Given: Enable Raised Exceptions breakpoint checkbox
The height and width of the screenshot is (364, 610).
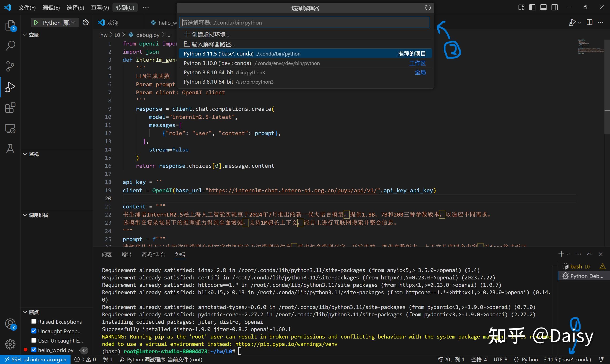Looking at the screenshot, I should click(34, 321).
